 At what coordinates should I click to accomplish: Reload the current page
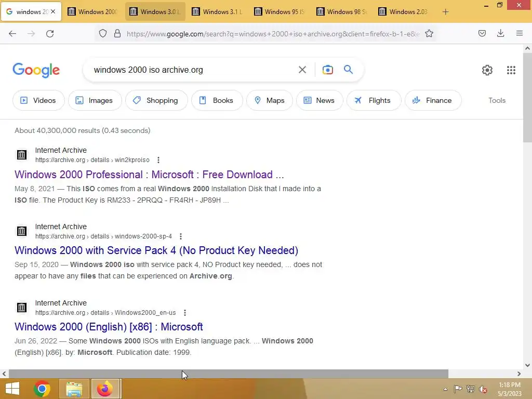click(x=50, y=34)
